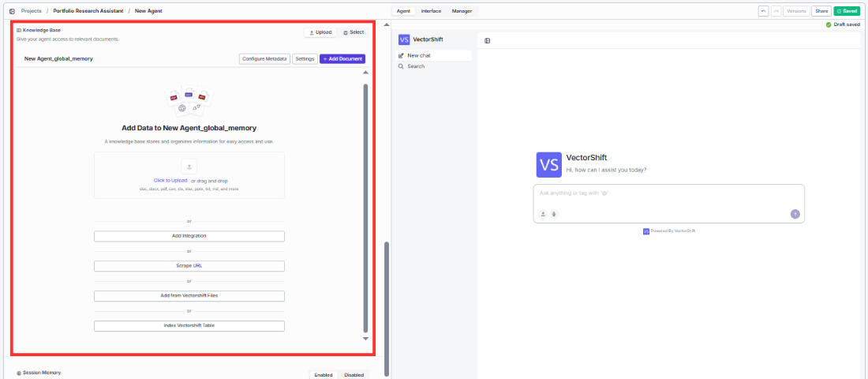Click the upload attachment icon in chat box

[543, 214]
